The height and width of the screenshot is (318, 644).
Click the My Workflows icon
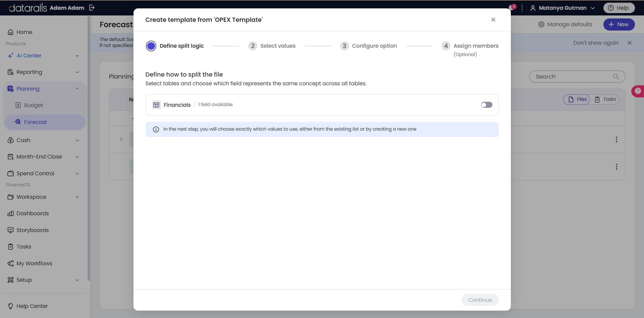[11, 264]
